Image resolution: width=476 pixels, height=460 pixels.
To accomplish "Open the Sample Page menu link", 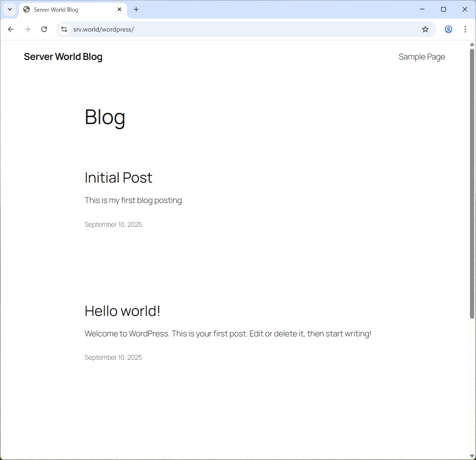I will (x=422, y=57).
